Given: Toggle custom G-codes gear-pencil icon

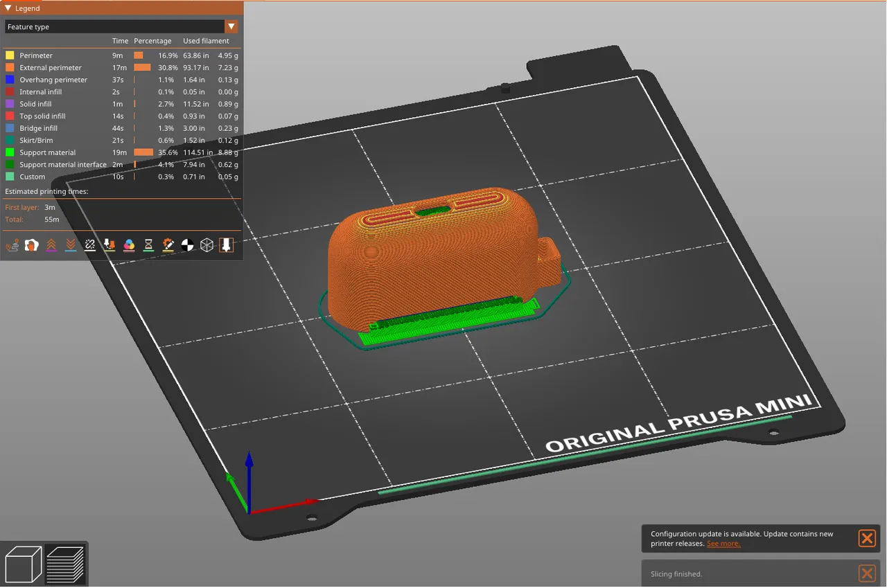Looking at the screenshot, I should click(x=168, y=245).
